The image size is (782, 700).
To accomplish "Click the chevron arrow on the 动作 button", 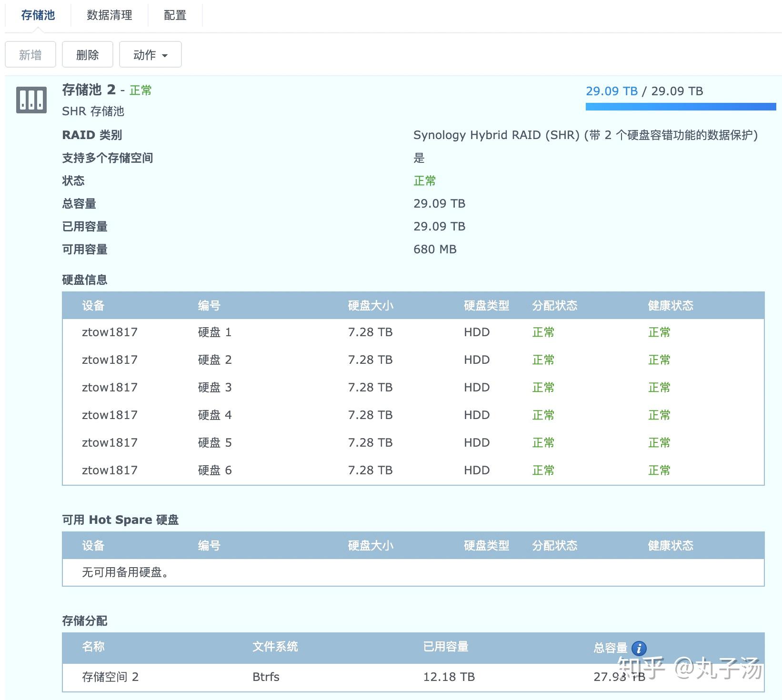I will pyautogui.click(x=164, y=55).
